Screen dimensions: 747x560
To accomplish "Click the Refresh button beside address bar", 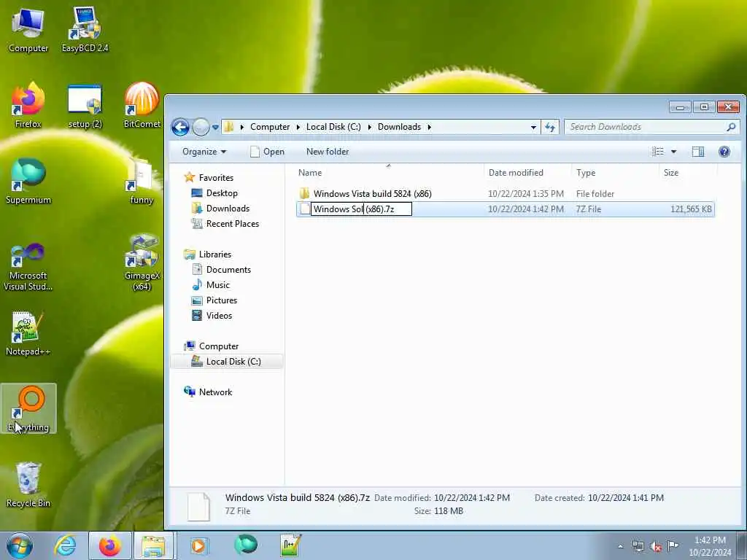I will [x=550, y=127].
